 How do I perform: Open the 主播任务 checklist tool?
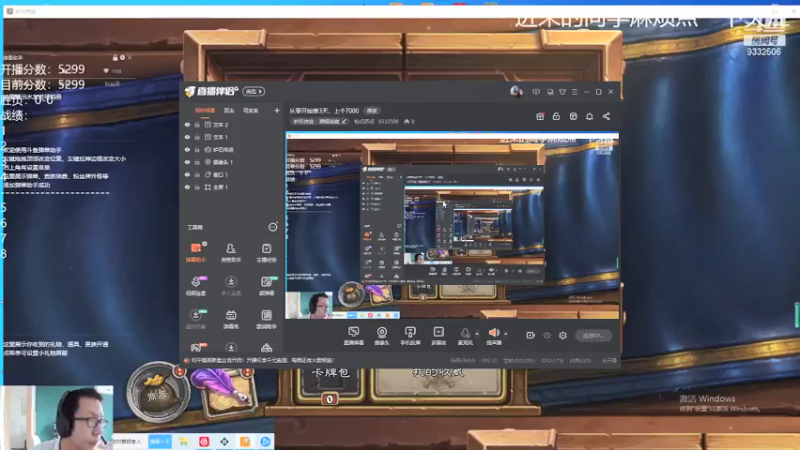coord(266,252)
